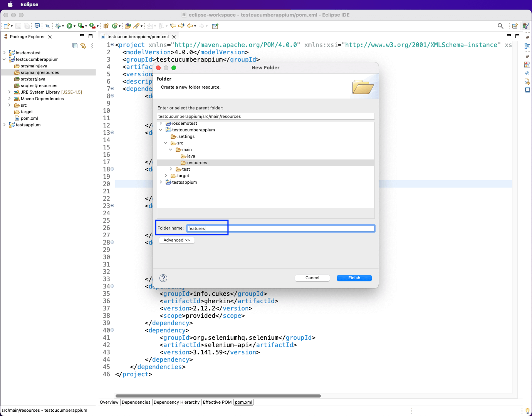Click the green Run button in toolbar

click(69, 26)
